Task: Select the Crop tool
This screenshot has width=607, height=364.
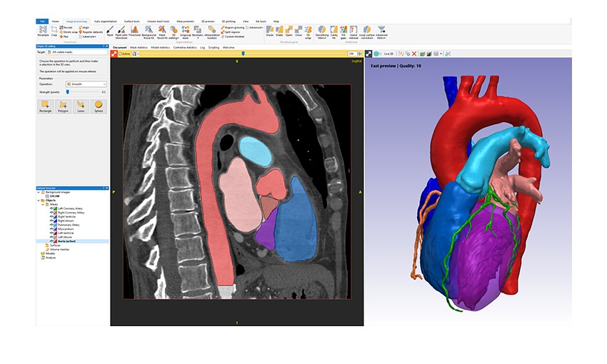Action: tap(54, 32)
